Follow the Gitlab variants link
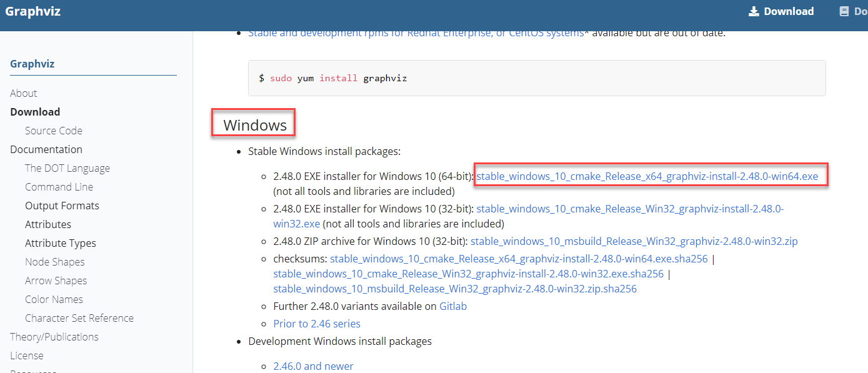 tap(453, 306)
